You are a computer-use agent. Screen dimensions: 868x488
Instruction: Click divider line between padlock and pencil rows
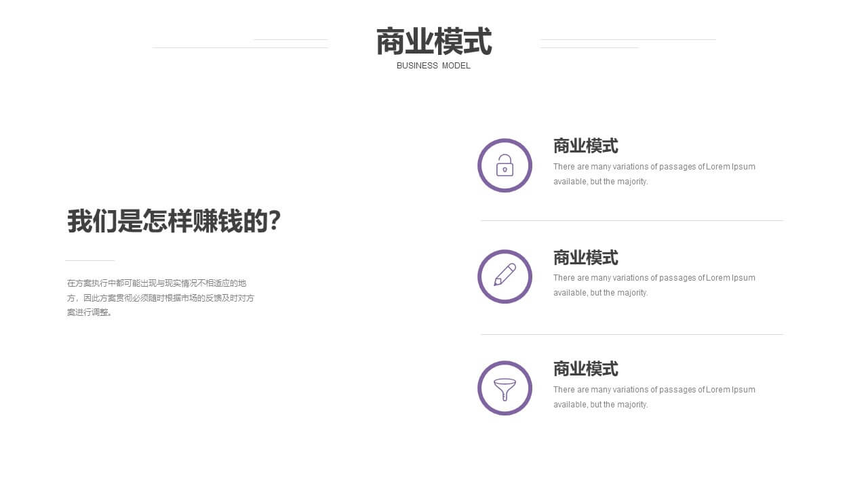coord(631,220)
